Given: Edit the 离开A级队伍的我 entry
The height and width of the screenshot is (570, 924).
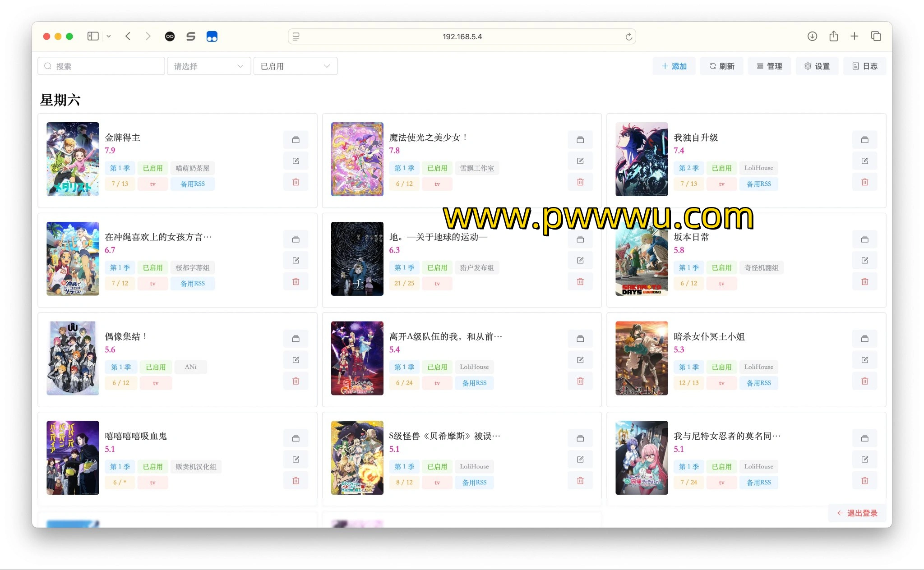Looking at the screenshot, I should click(580, 360).
